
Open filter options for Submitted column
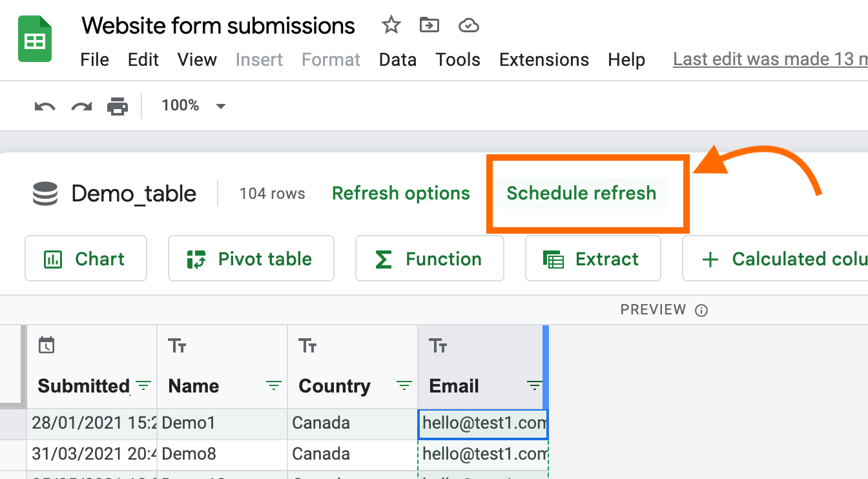(x=143, y=385)
